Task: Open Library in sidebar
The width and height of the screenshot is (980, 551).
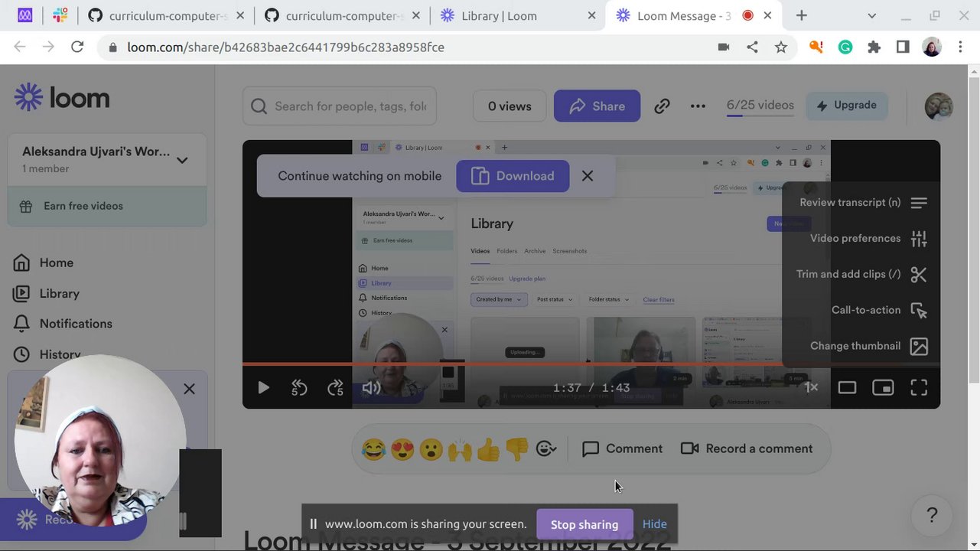Action: [47, 293]
